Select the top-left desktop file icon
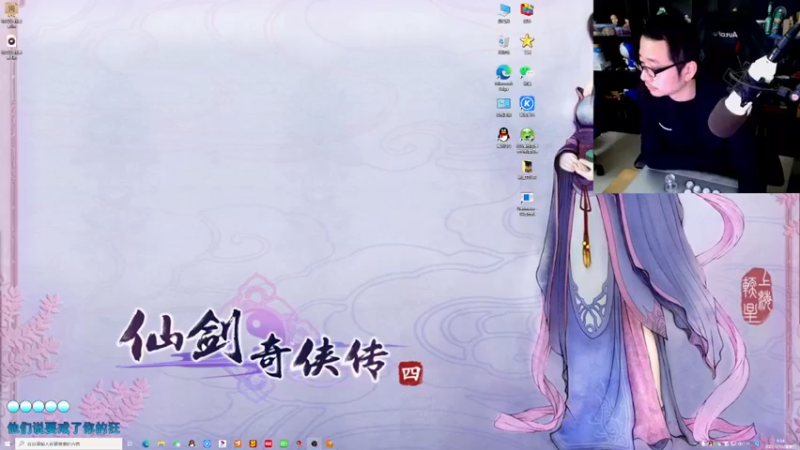This screenshot has height=450, width=800. coord(11,13)
